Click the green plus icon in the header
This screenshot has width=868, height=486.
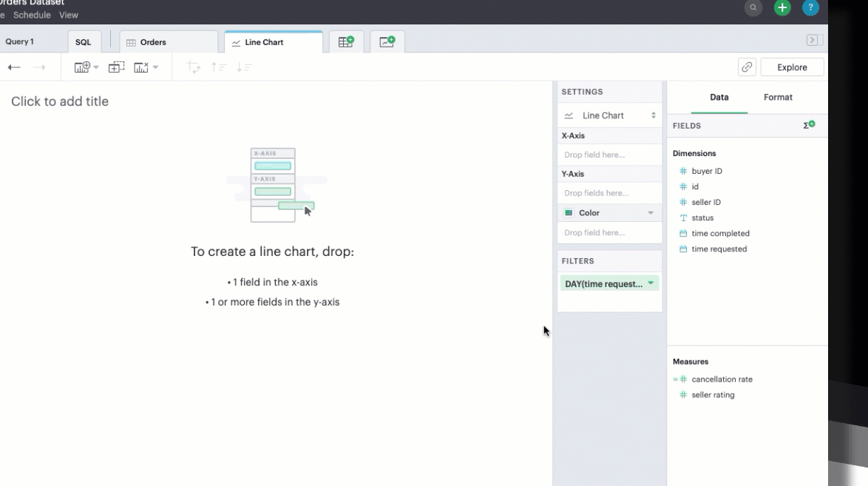pyautogui.click(x=781, y=8)
